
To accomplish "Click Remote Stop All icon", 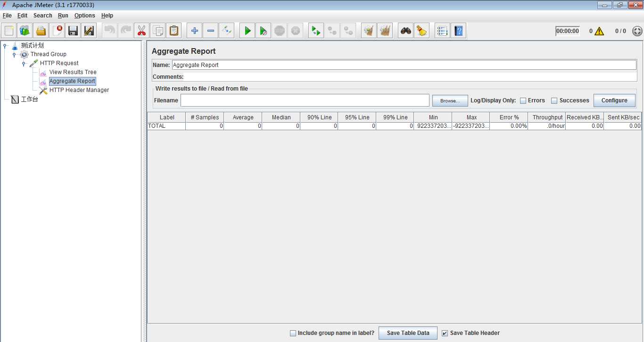I will [332, 31].
